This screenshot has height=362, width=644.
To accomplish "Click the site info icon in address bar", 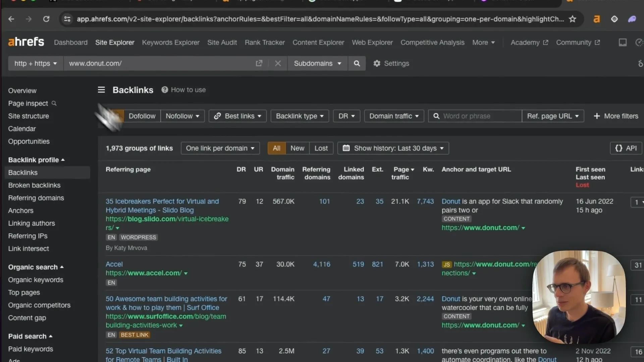I will click(67, 19).
